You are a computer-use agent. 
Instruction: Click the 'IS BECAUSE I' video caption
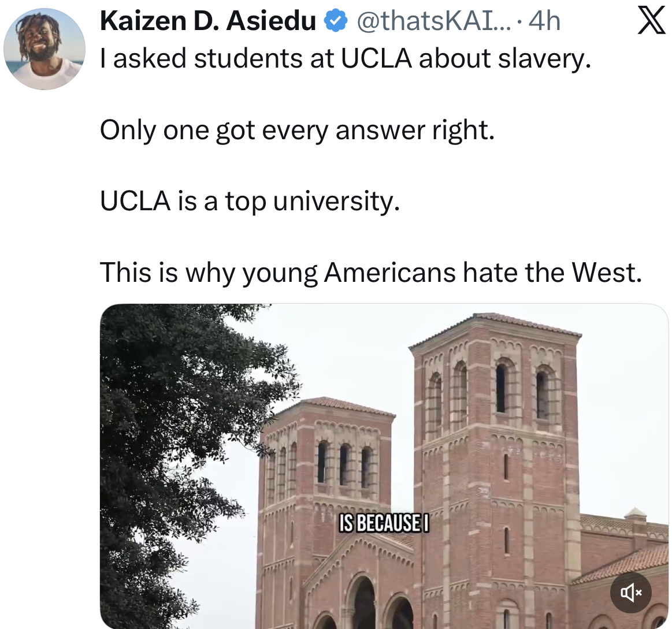[384, 523]
